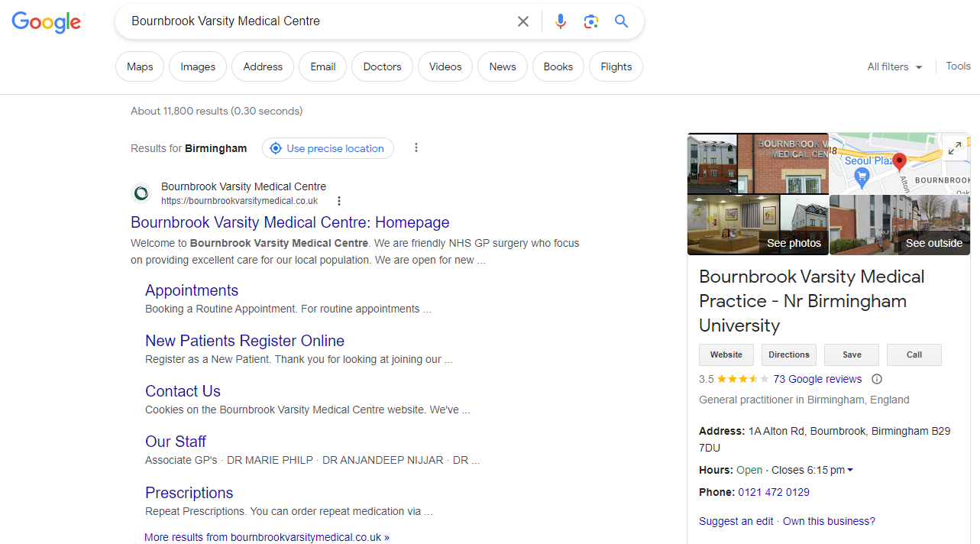The width and height of the screenshot is (980, 544).
Task: Open New Patients Register Online link
Action: pyautogui.click(x=244, y=341)
